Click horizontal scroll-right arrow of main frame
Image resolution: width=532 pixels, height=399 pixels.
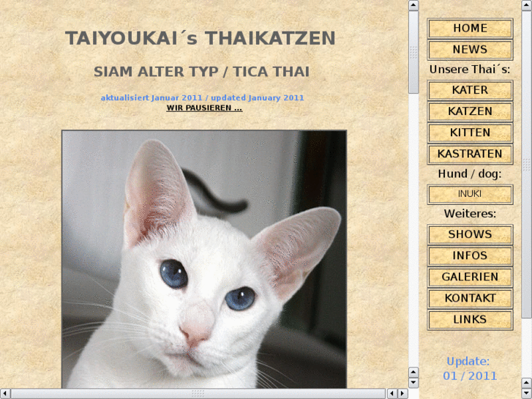(402, 394)
